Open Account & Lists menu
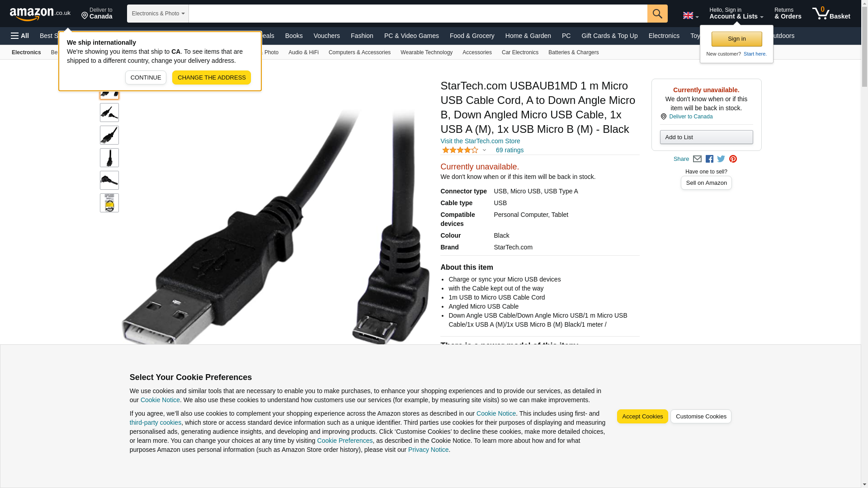This screenshot has width=868, height=488. (x=736, y=13)
